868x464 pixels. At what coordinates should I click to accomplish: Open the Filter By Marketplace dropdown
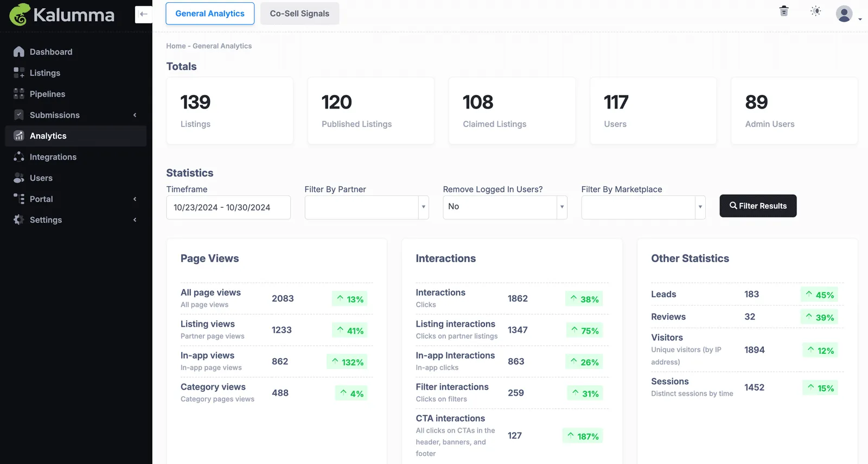point(643,207)
